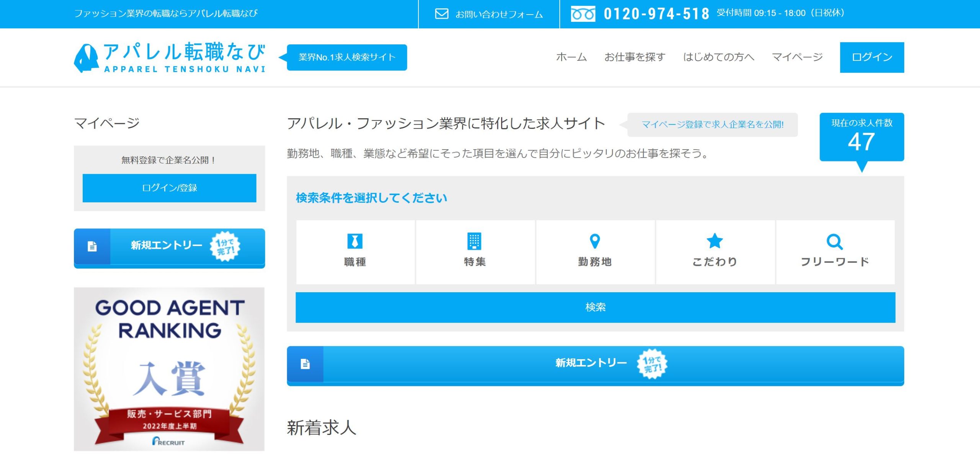
Task: Click the 特集 building icon
Action: (x=475, y=241)
